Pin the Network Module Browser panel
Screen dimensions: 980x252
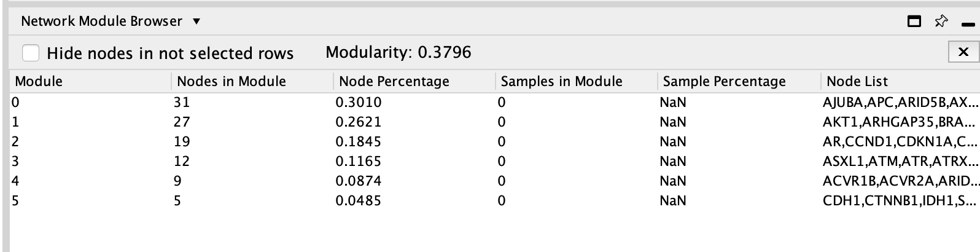[940, 22]
